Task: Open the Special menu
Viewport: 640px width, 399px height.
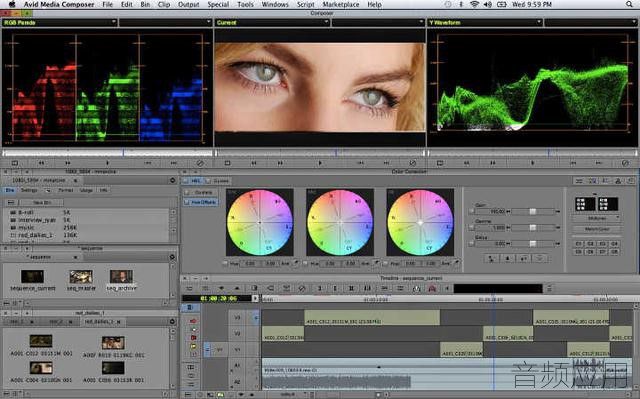Action: point(218,4)
